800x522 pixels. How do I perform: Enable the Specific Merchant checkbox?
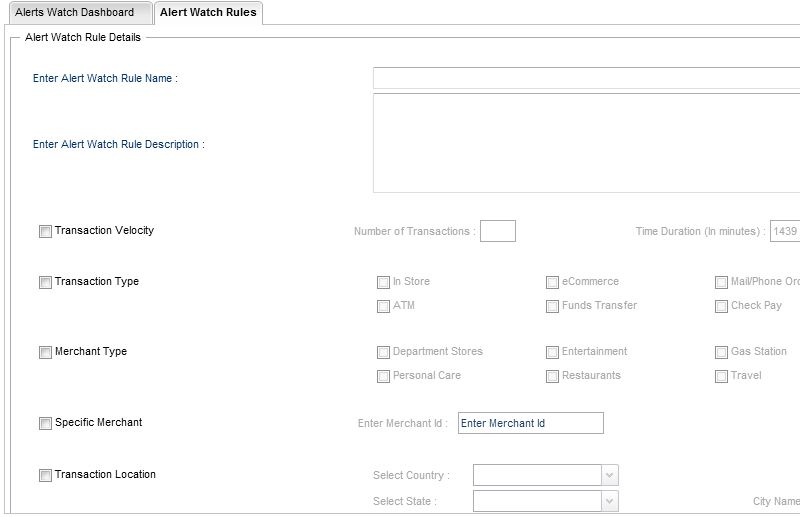point(45,424)
